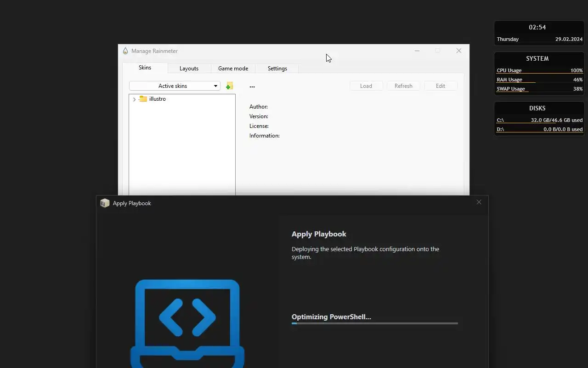Minimize the Manage Rainmeter window
The width and height of the screenshot is (588, 368).
(417, 51)
